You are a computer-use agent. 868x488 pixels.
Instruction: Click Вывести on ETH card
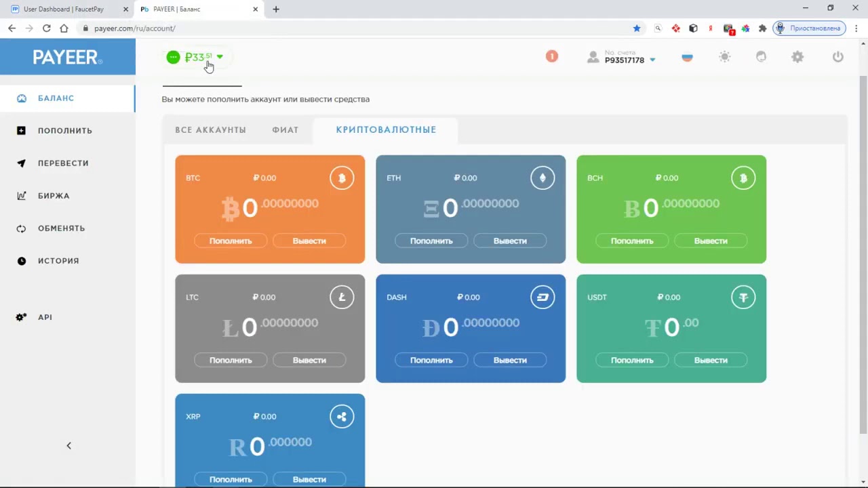[510, 241]
